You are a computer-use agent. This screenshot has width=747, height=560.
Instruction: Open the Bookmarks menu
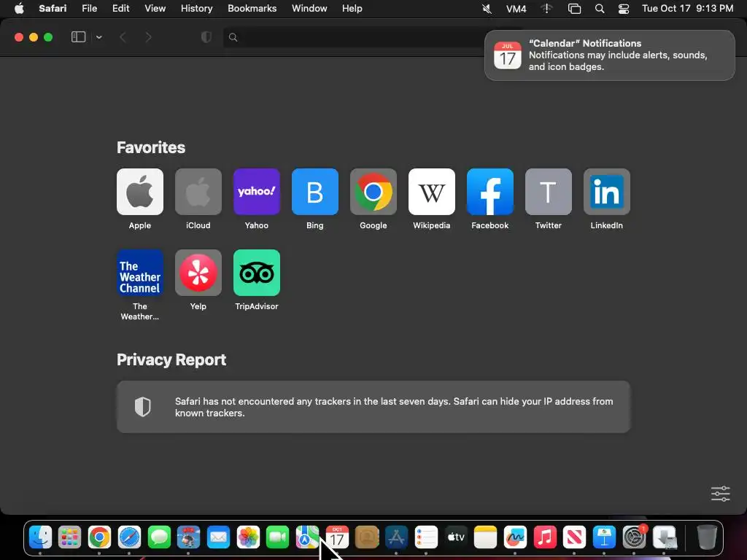pos(252,9)
